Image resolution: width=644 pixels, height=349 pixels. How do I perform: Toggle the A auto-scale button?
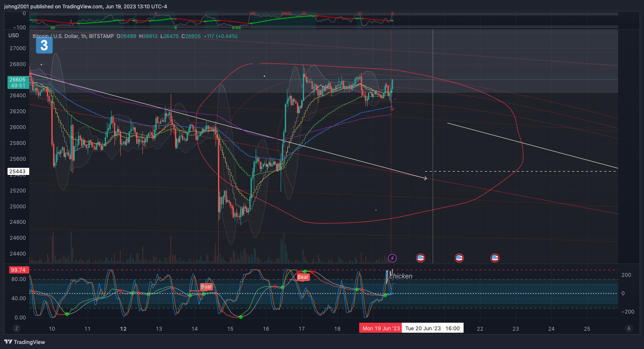629,329
